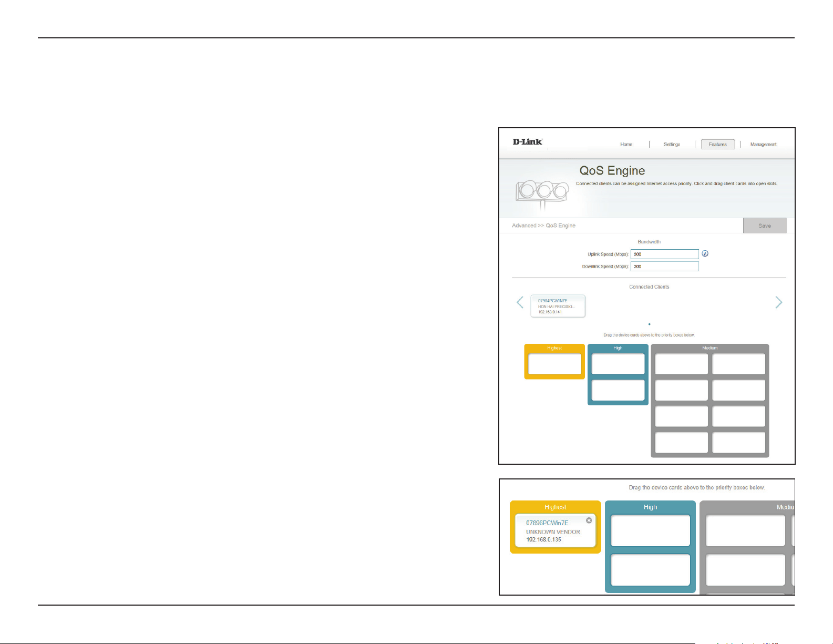Click the Uplink Speed input field
Screen dimensions: 833x644
point(665,254)
